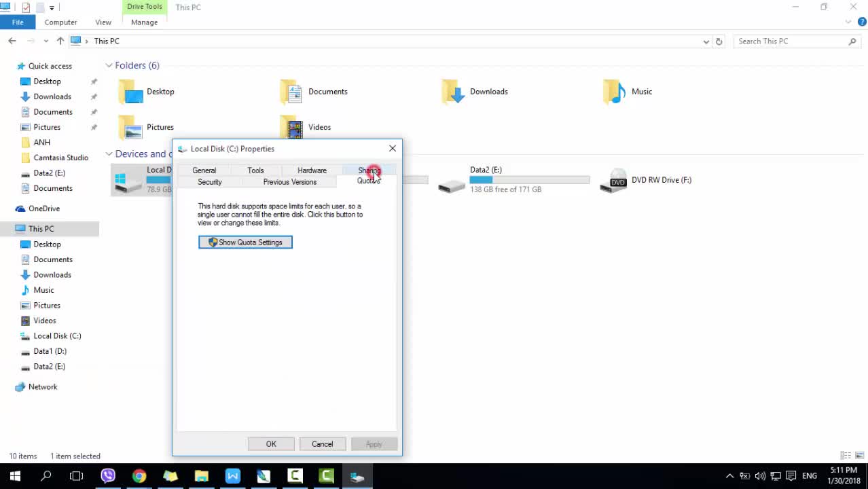Select ANH folder in navigation pane
Image resolution: width=868 pixels, height=489 pixels.
tap(42, 143)
